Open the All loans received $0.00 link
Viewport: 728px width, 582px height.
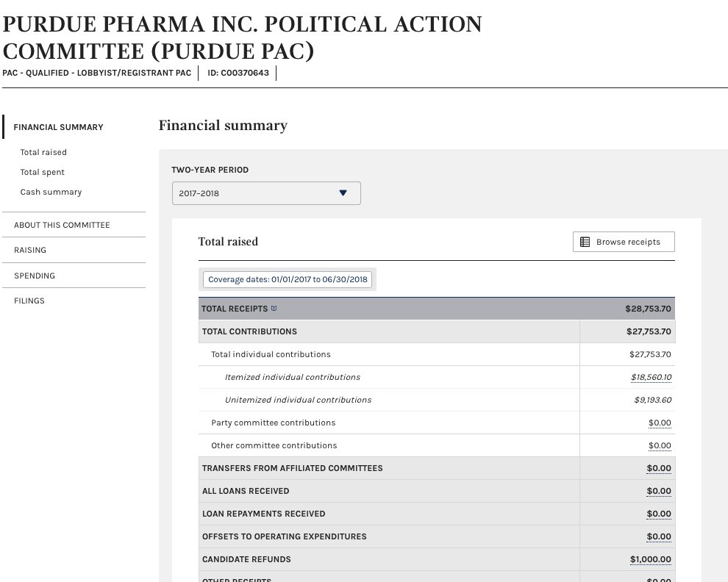[659, 491]
